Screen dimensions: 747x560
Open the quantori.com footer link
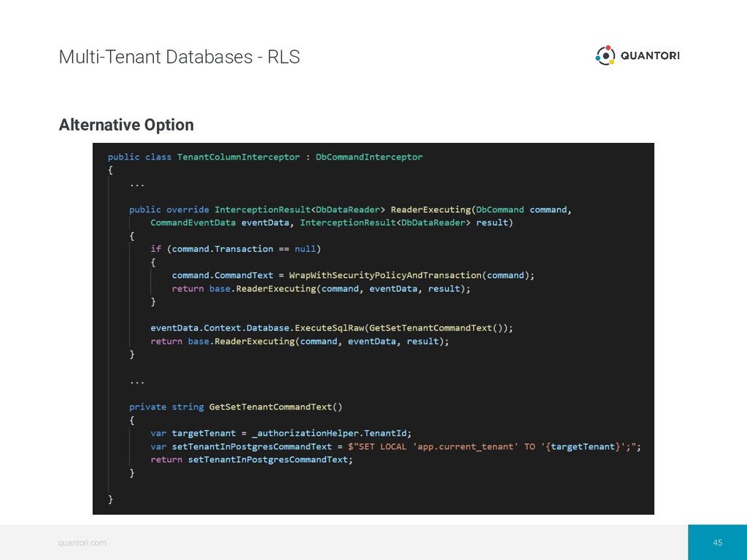[82, 542]
